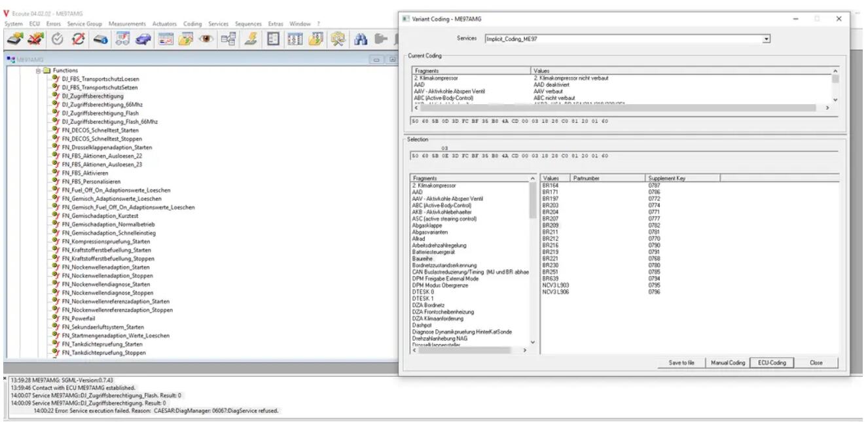The image size is (868, 422).
Task: Click the ECU-Coding button
Action: pos(772,362)
